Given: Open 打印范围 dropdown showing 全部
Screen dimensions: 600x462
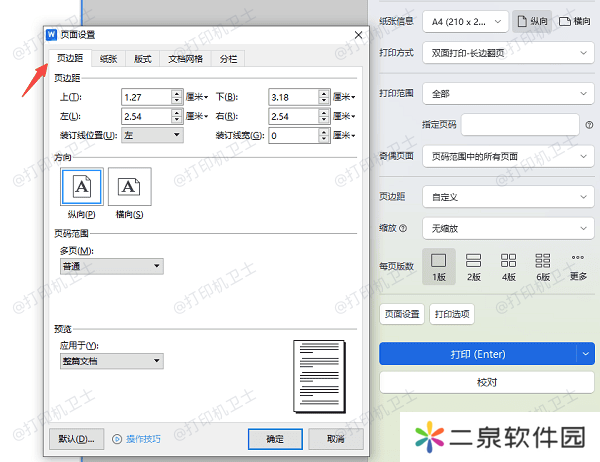Looking at the screenshot, I should coord(508,94).
